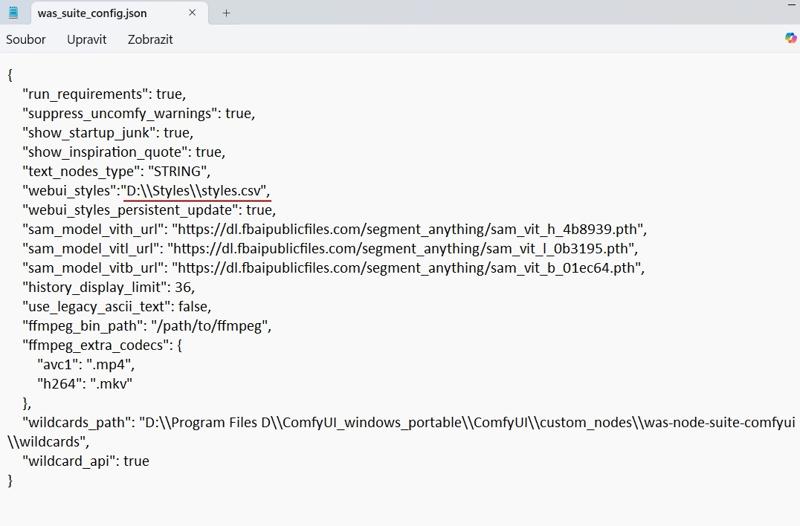800x526 pixels.
Task: Add a new tab with plus button
Action: (226, 13)
